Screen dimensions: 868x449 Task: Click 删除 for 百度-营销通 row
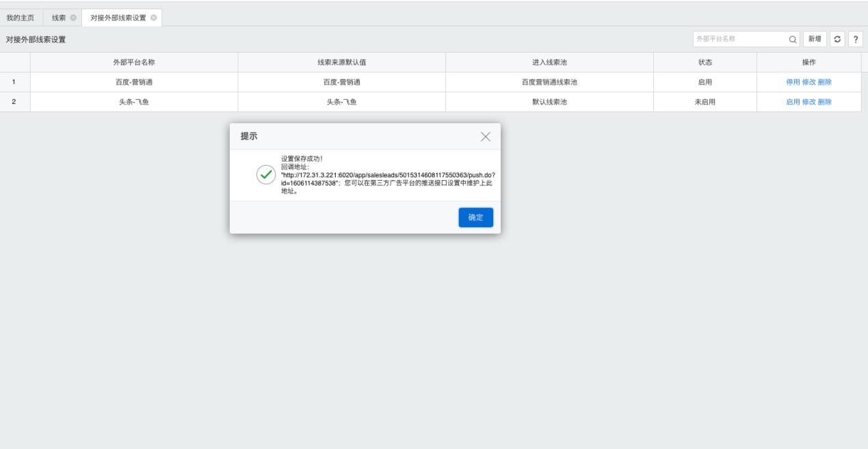coord(825,82)
